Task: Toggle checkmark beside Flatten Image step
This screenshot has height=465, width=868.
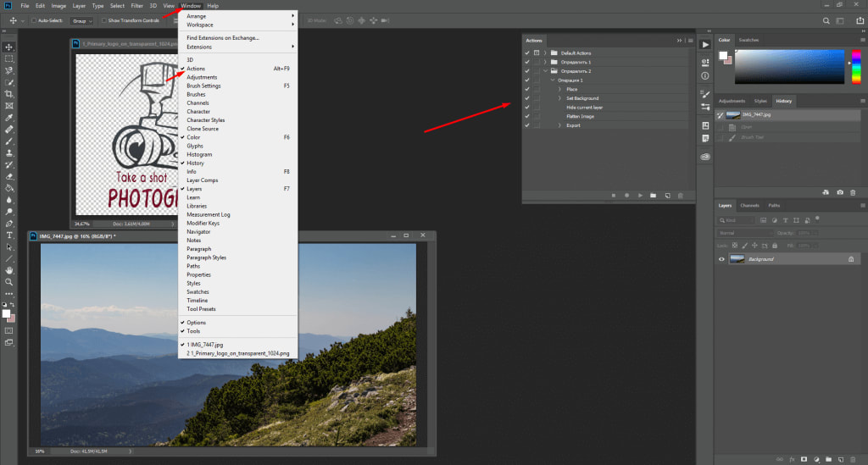Action: (x=527, y=116)
